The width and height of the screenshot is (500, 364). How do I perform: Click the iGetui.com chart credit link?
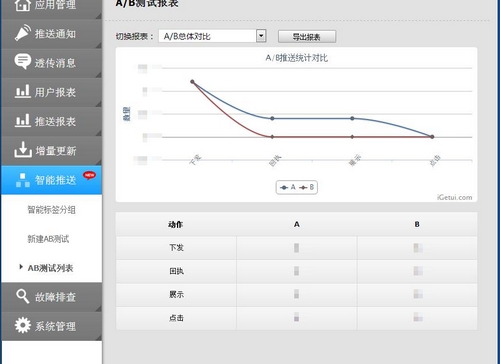455,197
